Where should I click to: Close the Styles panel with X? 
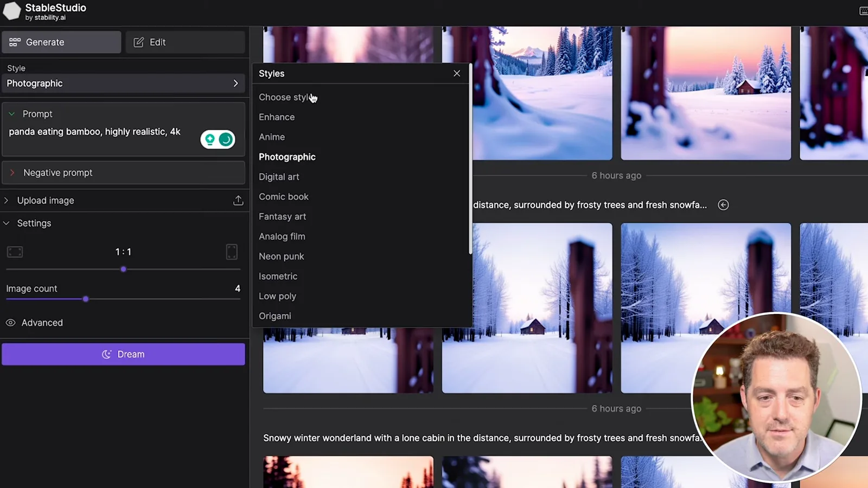(x=457, y=73)
